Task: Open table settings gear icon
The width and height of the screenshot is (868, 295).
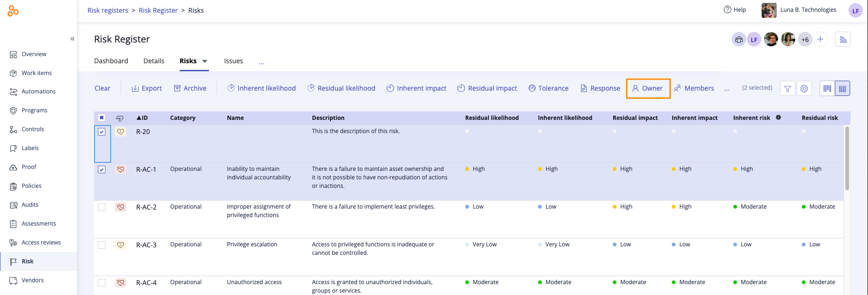Action: 804,88
